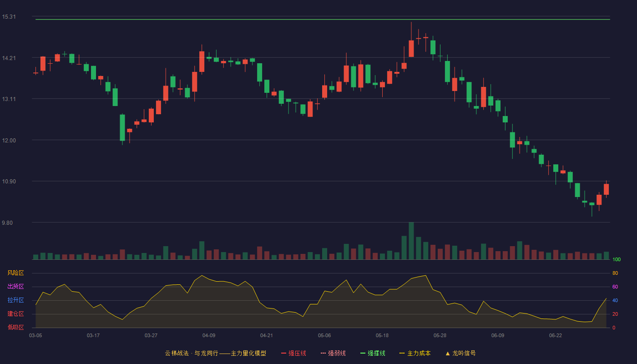Click the blue 40 indicator scale label
Screen dimensions: 637x364
(615, 300)
